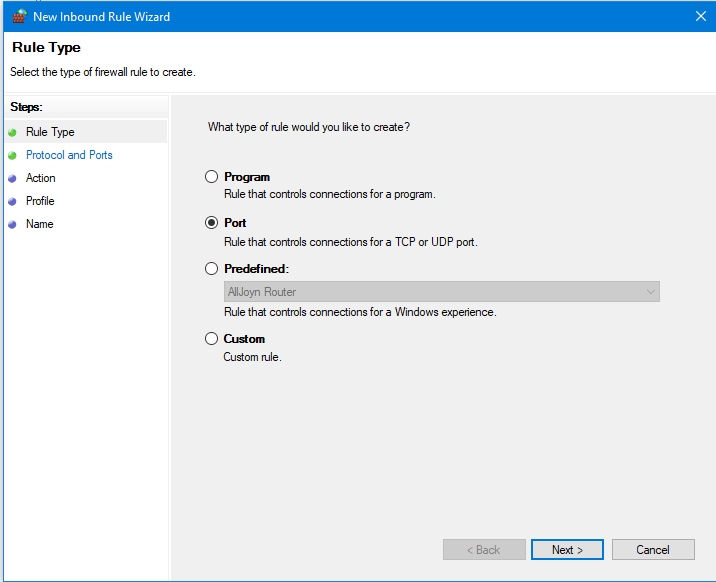The image size is (716, 582).
Task: Click the Next button
Action: tap(567, 550)
